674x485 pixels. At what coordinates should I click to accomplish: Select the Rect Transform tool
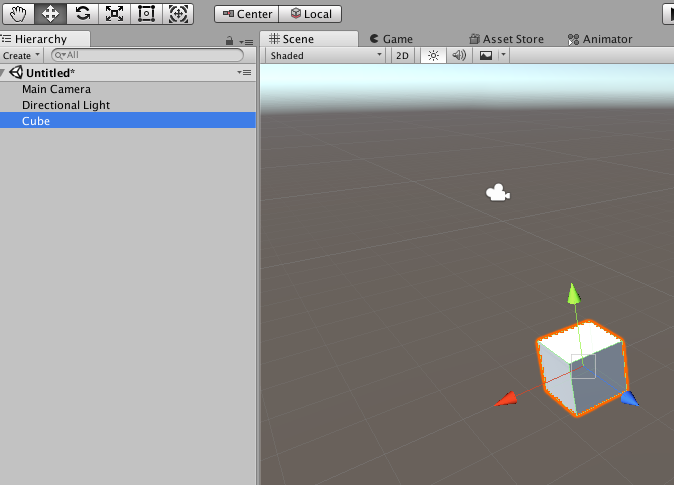pos(146,14)
